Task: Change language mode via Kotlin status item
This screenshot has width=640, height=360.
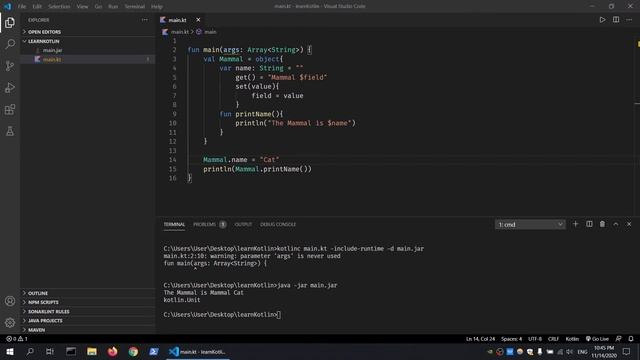Action: [x=572, y=339]
